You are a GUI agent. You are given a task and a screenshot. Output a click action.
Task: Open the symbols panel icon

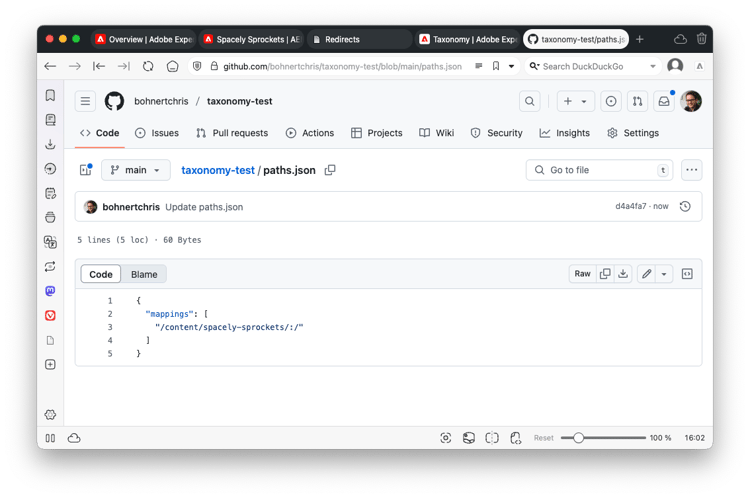click(687, 274)
